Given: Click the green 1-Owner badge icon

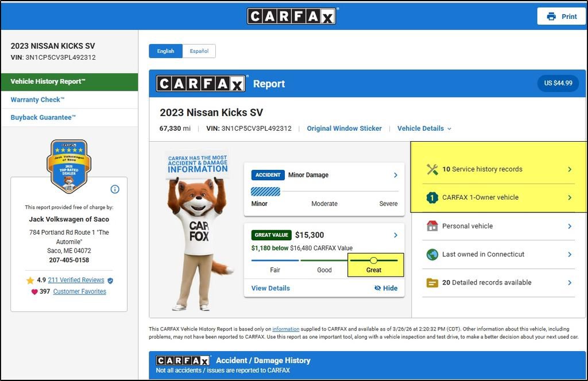Looking at the screenshot, I should tap(432, 197).
